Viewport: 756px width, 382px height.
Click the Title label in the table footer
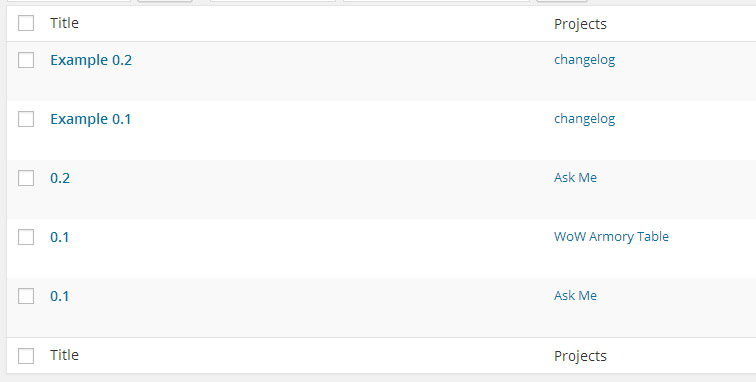(64, 355)
